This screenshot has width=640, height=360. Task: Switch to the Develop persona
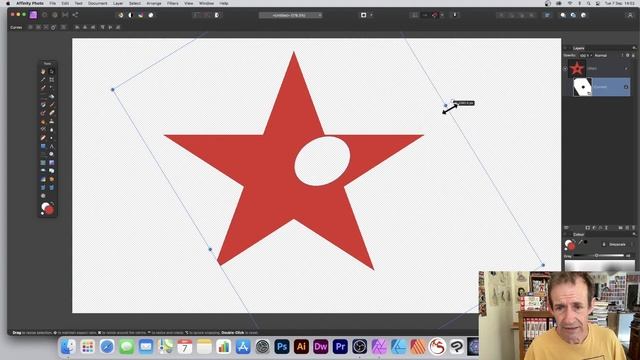coord(55,15)
